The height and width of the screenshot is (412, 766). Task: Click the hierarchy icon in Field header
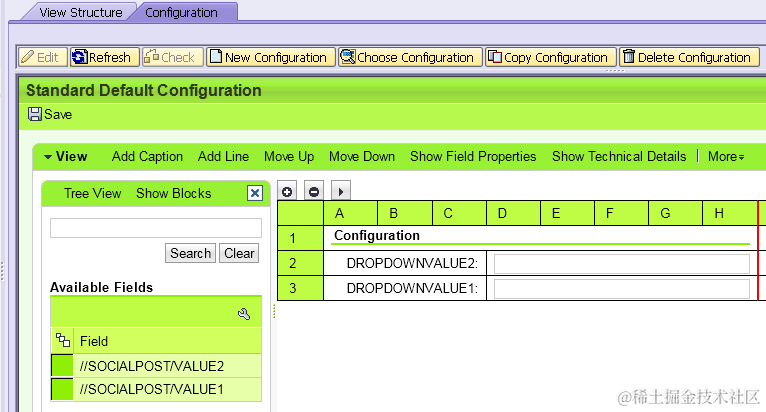63,340
